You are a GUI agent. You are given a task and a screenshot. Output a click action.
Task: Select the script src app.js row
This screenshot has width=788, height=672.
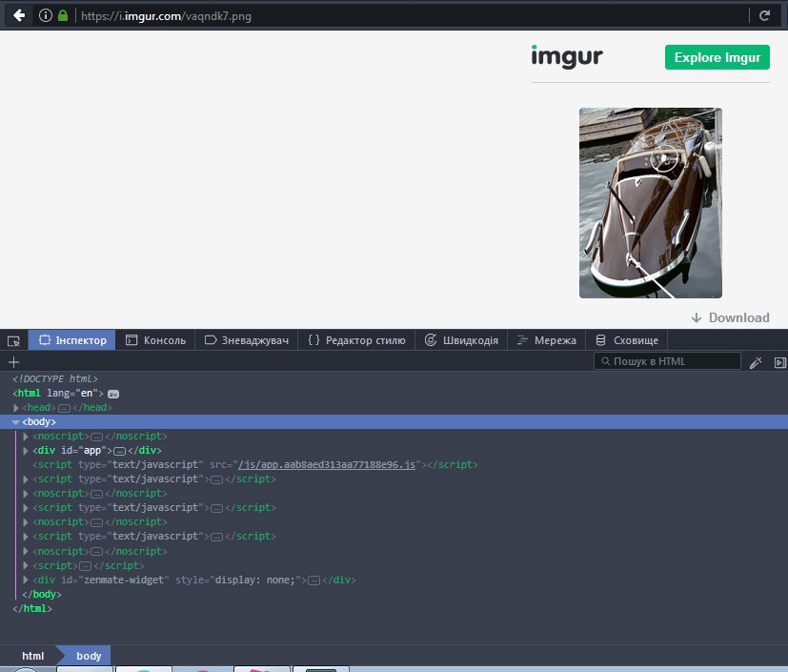coord(394,464)
